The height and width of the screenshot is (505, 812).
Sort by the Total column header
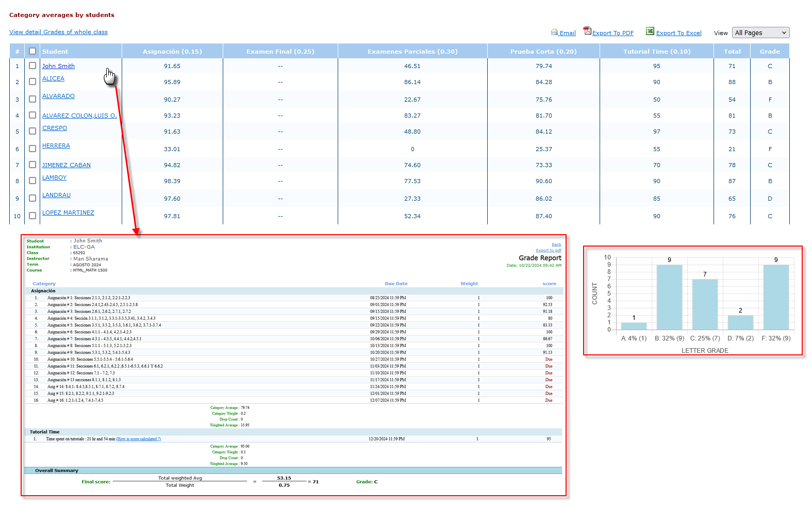(x=732, y=52)
